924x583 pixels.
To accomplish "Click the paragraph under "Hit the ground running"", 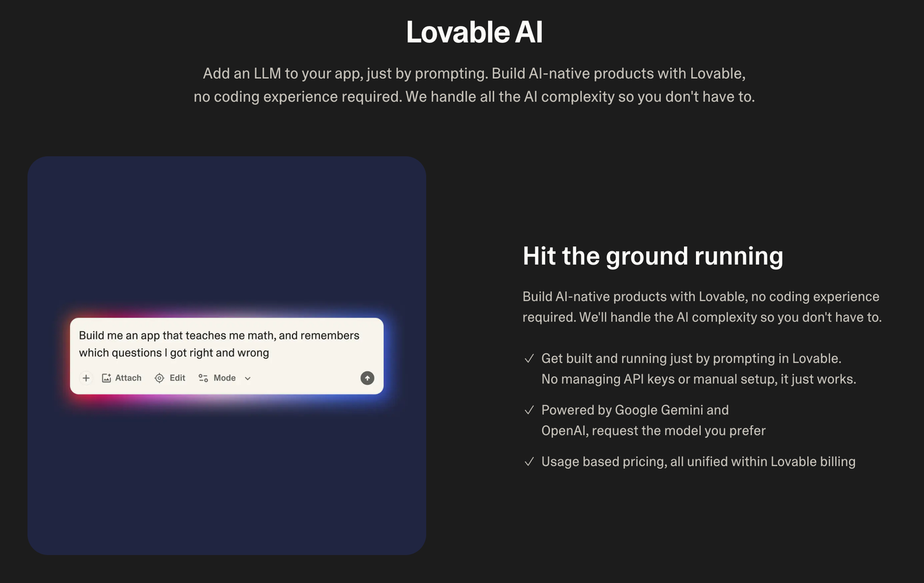I will click(x=701, y=307).
